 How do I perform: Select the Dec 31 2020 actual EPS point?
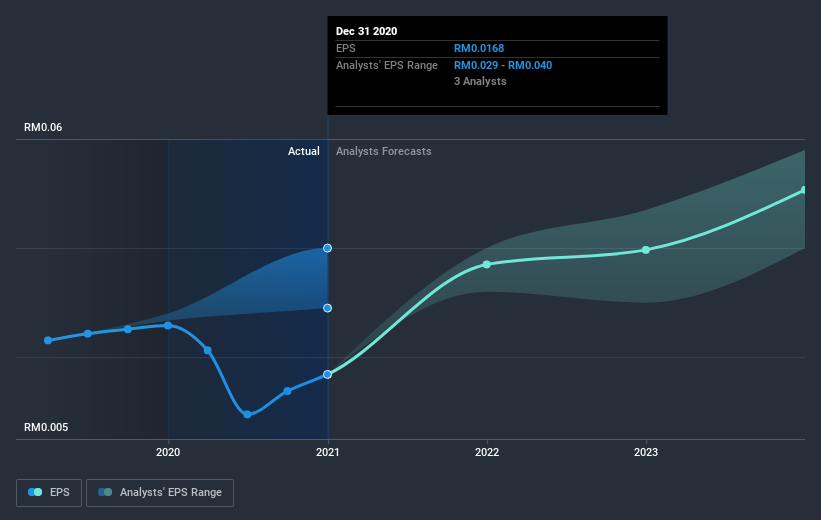pos(327,374)
